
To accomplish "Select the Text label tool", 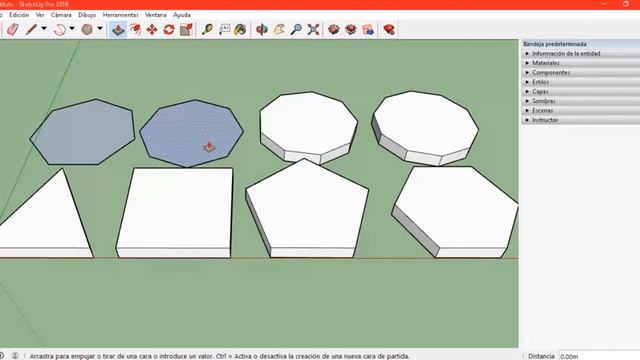I will click(x=224, y=29).
